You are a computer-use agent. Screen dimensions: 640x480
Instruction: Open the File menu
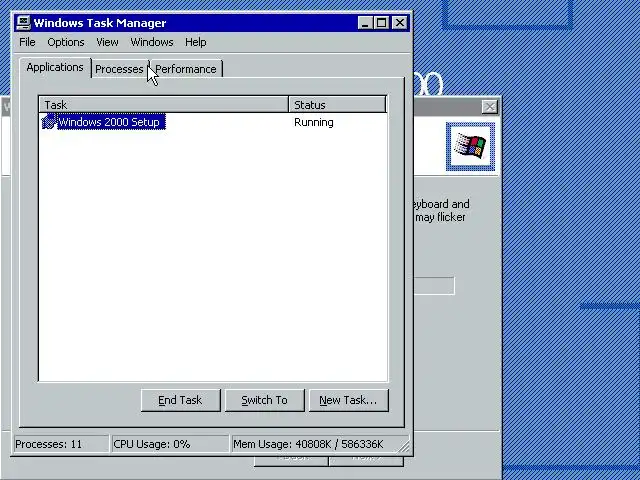(x=27, y=42)
